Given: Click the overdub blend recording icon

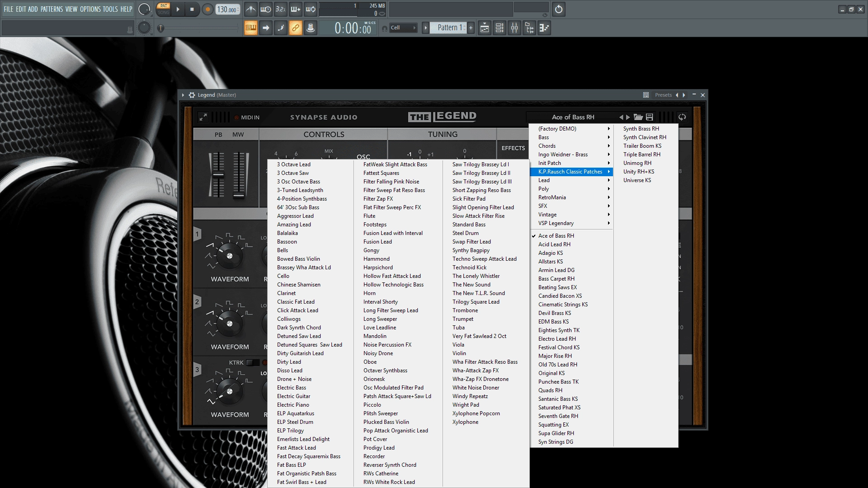Looking at the screenshot, I should click(x=295, y=9).
